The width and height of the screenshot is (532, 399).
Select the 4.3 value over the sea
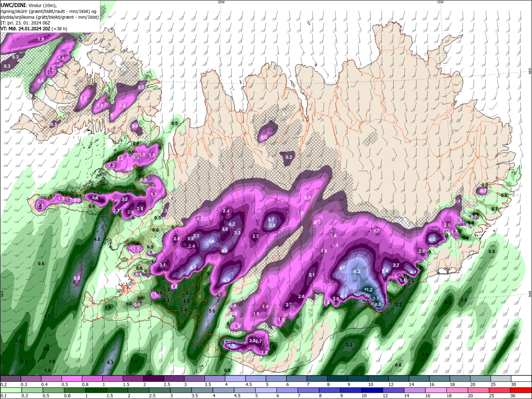tap(110, 362)
